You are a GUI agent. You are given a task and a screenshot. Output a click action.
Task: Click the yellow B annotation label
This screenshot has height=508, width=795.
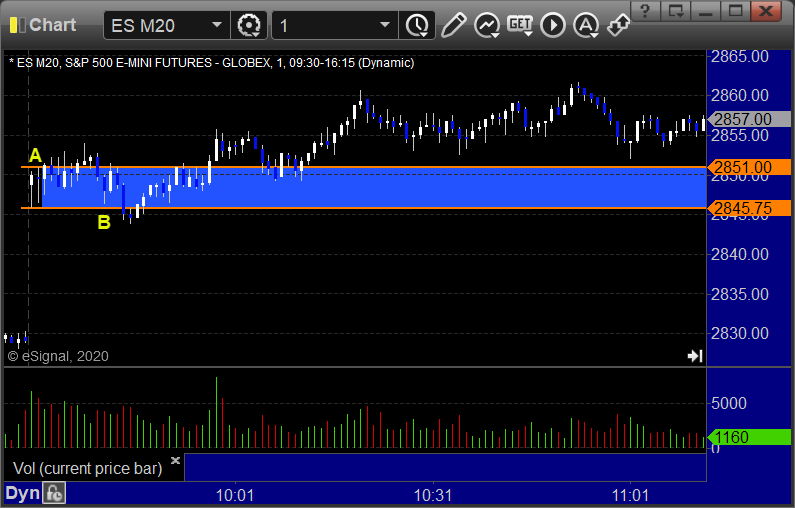tap(103, 222)
